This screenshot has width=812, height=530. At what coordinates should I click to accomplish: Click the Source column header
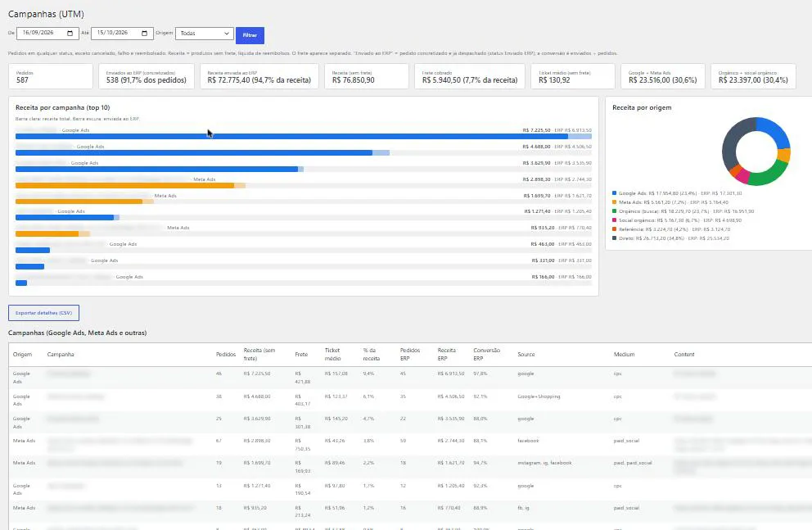(x=526, y=355)
